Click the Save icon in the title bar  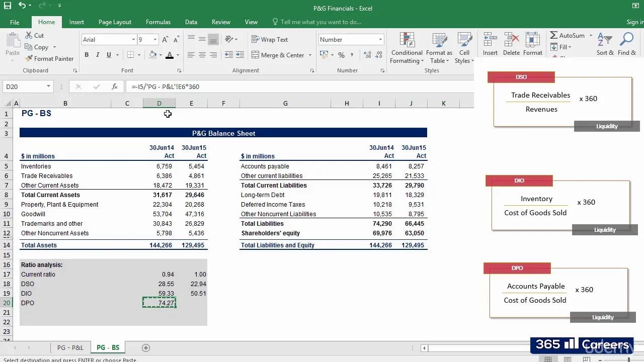coord(8,6)
